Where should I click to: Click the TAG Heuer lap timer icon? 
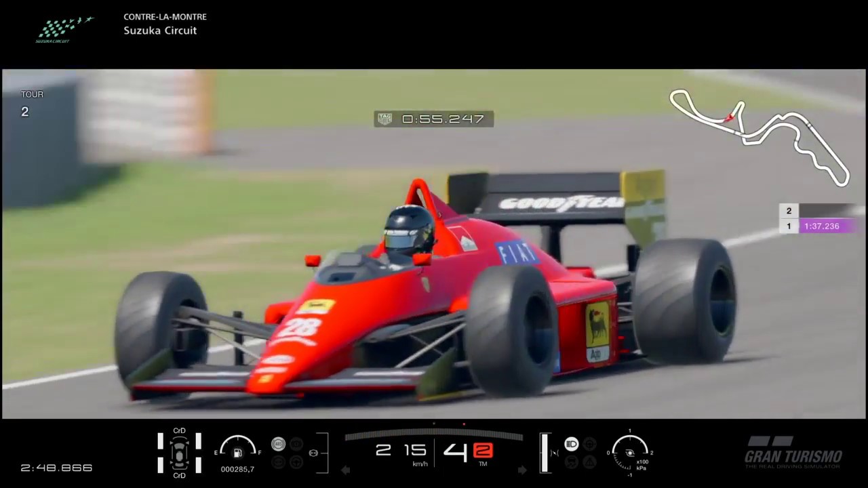click(384, 119)
